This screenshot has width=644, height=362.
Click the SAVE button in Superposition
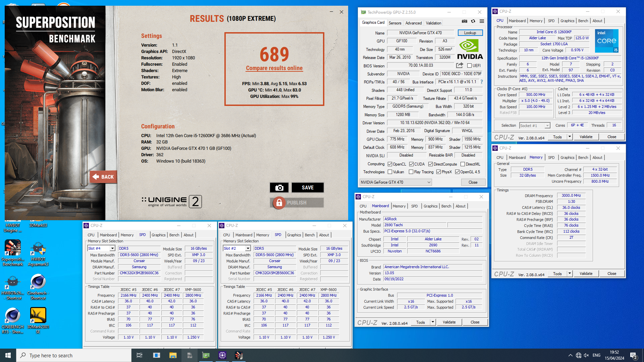pos(308,188)
